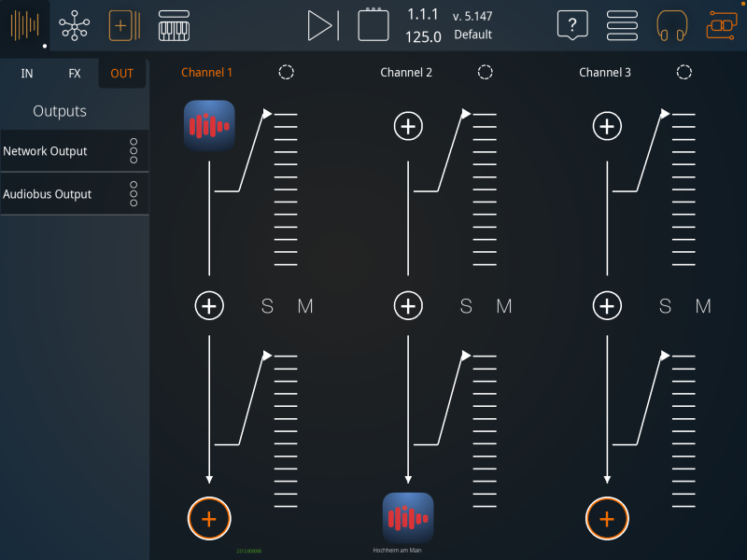Open Audiobus Output three-dot options
Image resolution: width=747 pixels, height=560 pixels.
[x=134, y=194]
